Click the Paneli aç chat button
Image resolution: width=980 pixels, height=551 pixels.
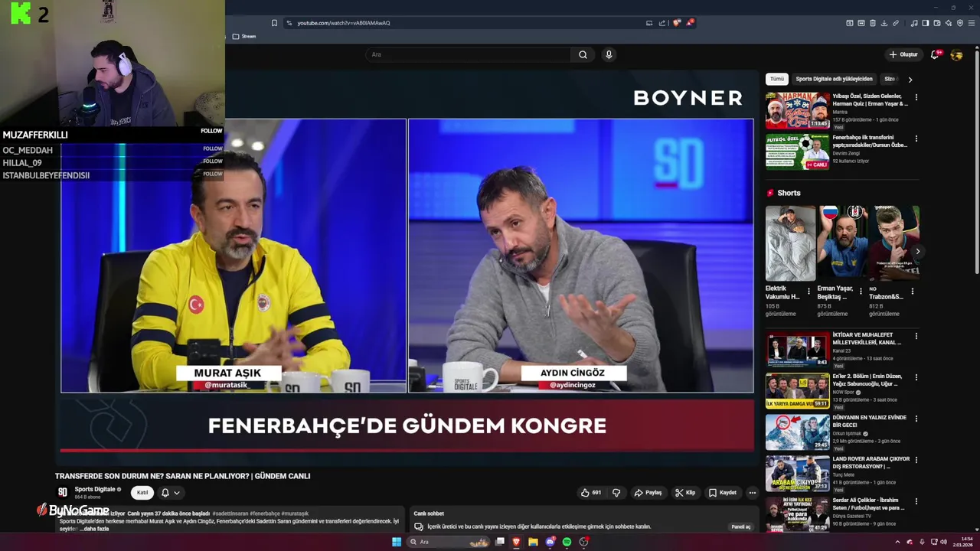coord(741,527)
